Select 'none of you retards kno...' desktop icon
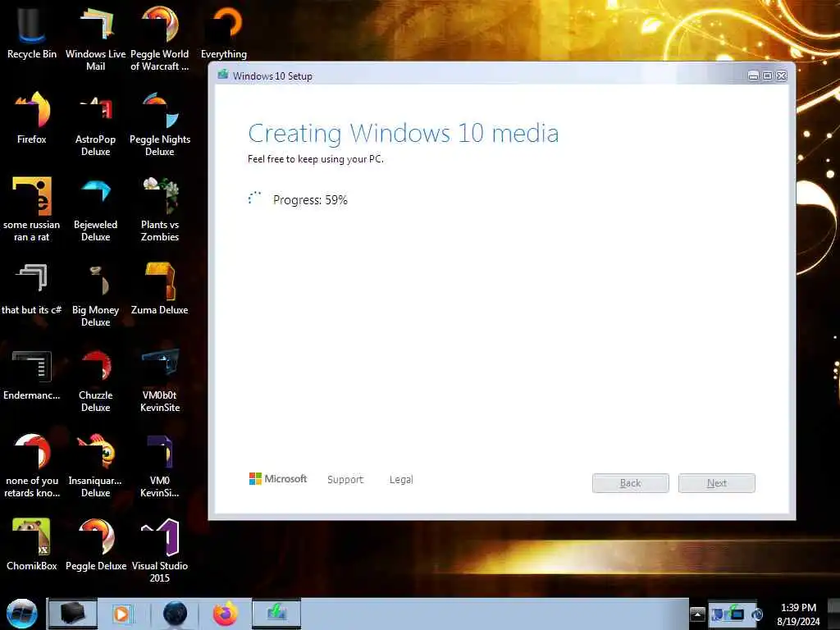This screenshot has height=630, width=840. tap(32, 464)
